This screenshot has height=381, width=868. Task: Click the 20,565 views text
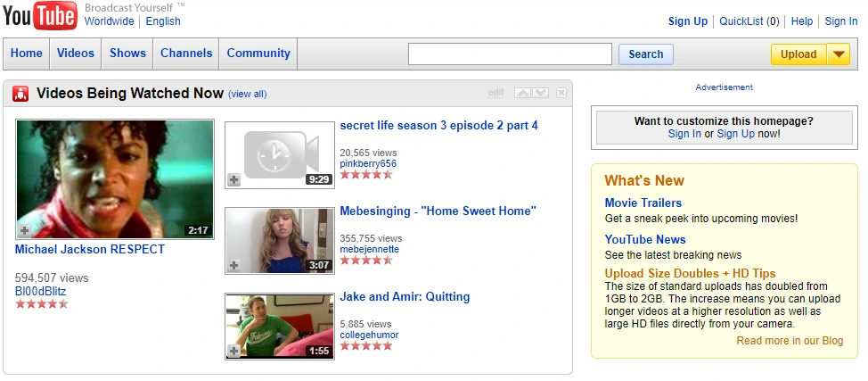(368, 153)
